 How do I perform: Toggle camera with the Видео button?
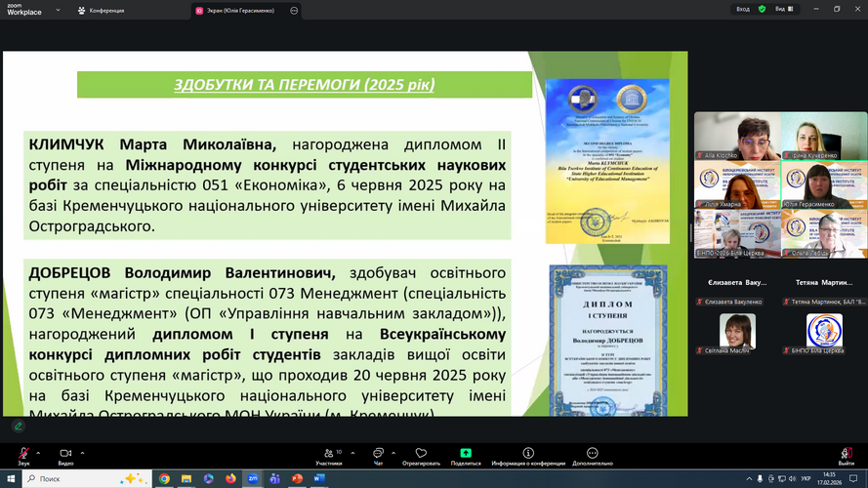coord(65,455)
